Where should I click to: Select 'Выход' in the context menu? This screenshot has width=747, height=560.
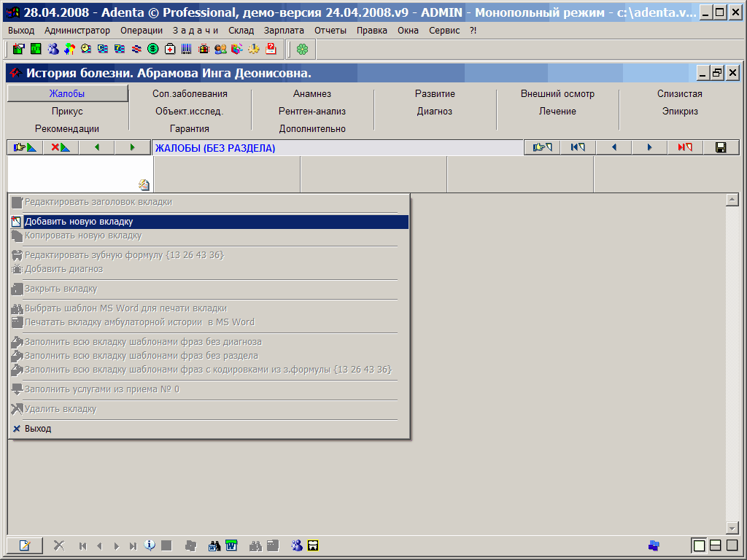[x=38, y=429]
